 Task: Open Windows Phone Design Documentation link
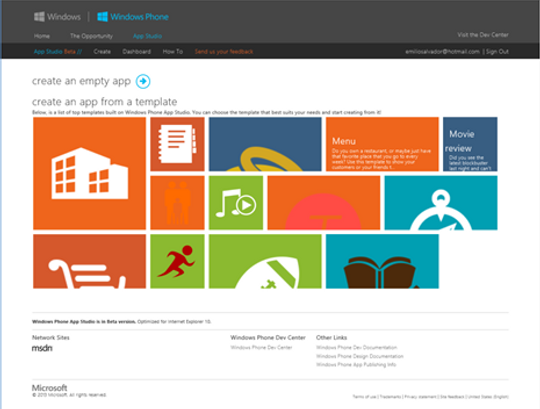click(360, 356)
